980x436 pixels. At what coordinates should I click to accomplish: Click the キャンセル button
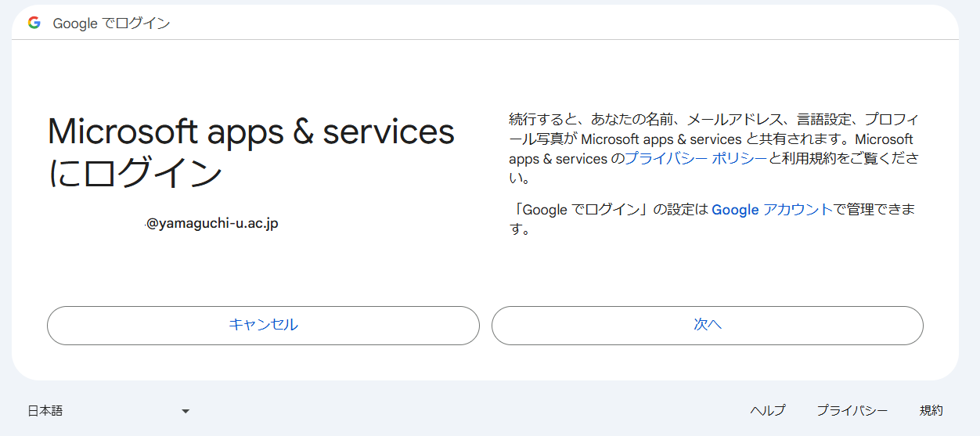263,326
